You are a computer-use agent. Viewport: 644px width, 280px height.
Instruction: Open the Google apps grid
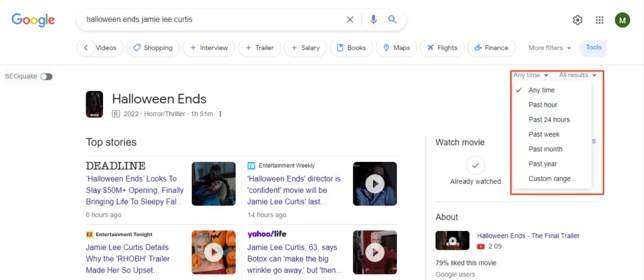pos(599,19)
